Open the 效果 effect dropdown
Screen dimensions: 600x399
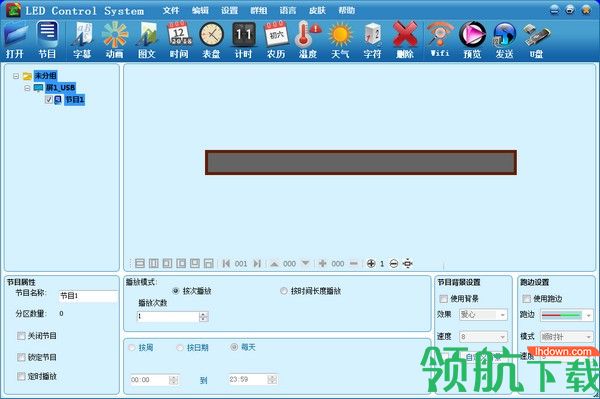coord(483,314)
